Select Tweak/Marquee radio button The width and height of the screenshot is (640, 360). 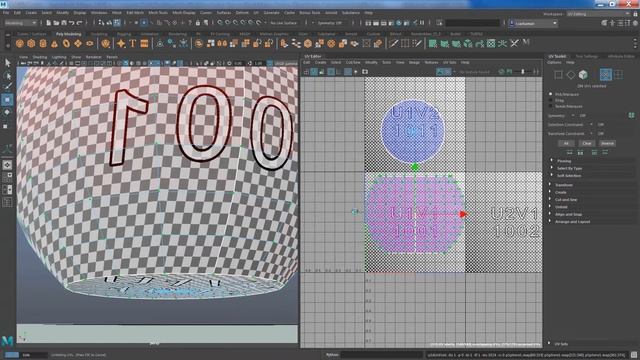tap(551, 106)
